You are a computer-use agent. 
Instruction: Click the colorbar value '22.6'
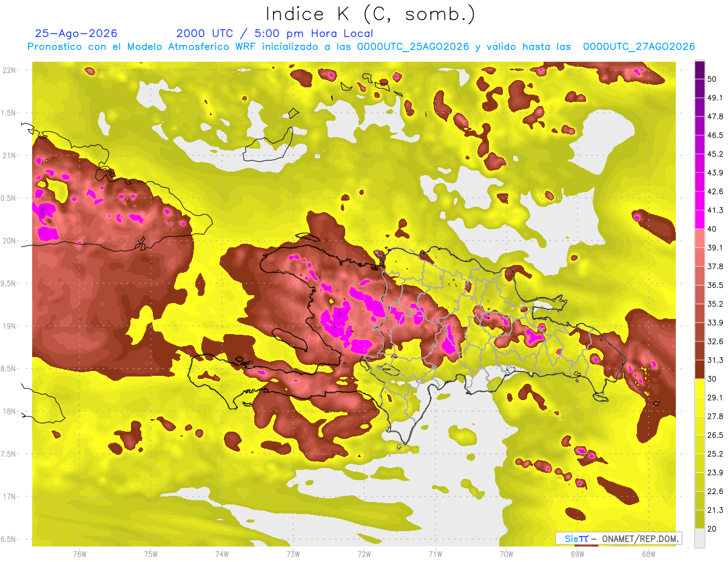tap(716, 491)
